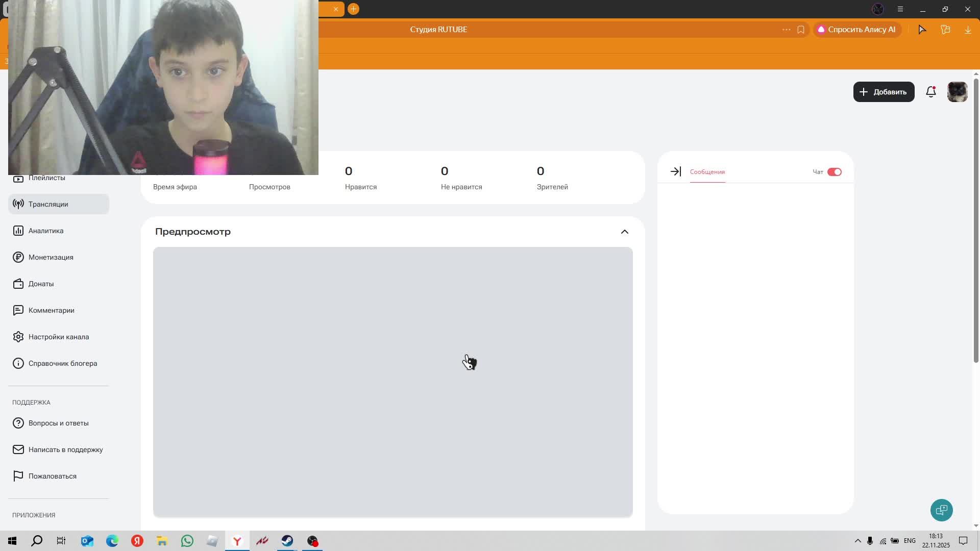Open Steam from the taskbar
Viewport: 980px width, 551px height.
click(x=287, y=541)
